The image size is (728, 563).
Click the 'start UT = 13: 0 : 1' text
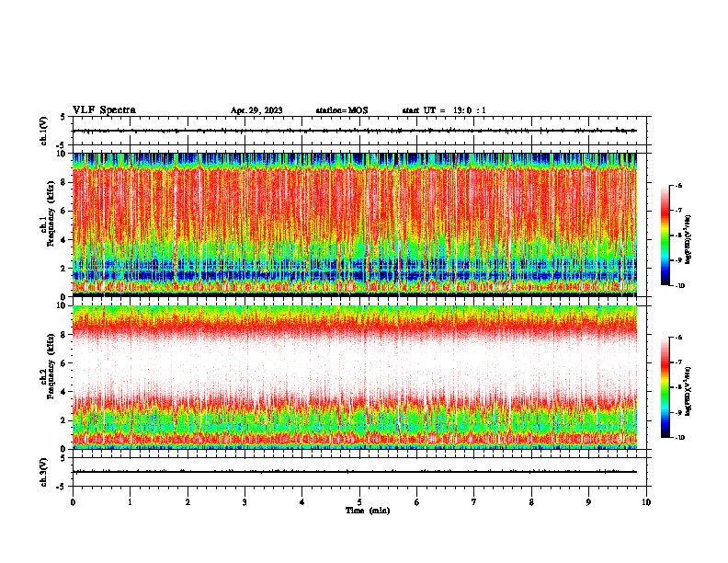tap(444, 110)
